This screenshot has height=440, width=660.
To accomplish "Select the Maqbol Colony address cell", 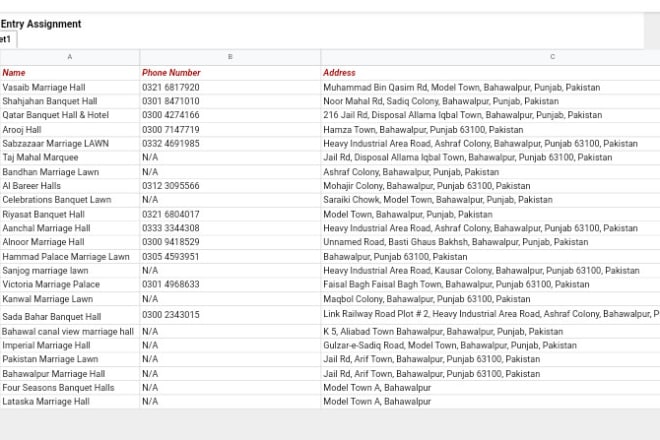I will click(x=490, y=299).
